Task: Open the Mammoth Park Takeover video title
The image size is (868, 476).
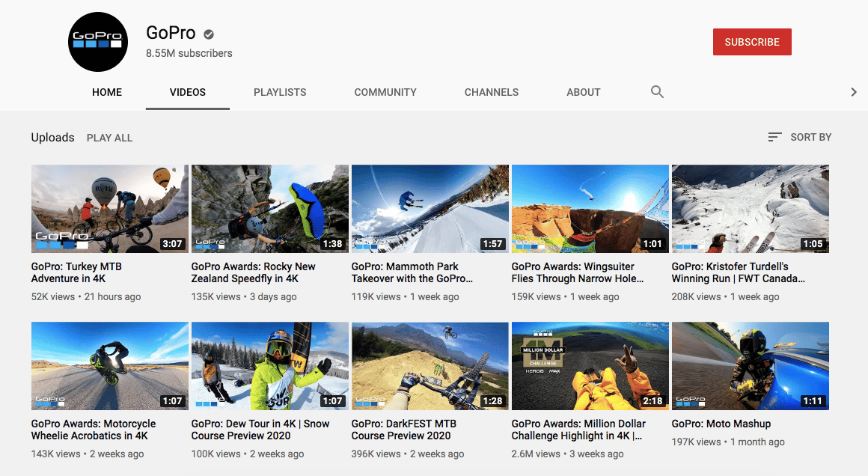Action: (412, 272)
